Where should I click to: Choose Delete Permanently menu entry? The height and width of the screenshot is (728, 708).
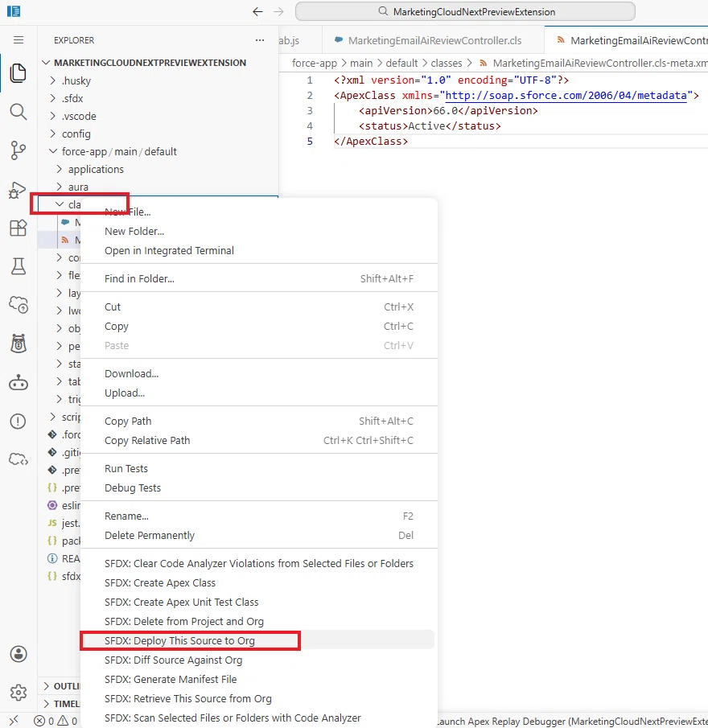[259, 535]
